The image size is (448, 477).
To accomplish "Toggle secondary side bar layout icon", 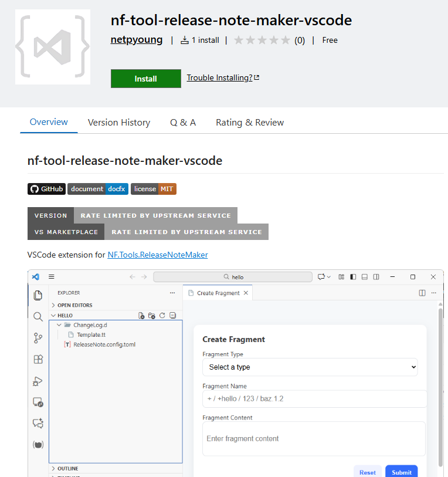I will click(376, 277).
